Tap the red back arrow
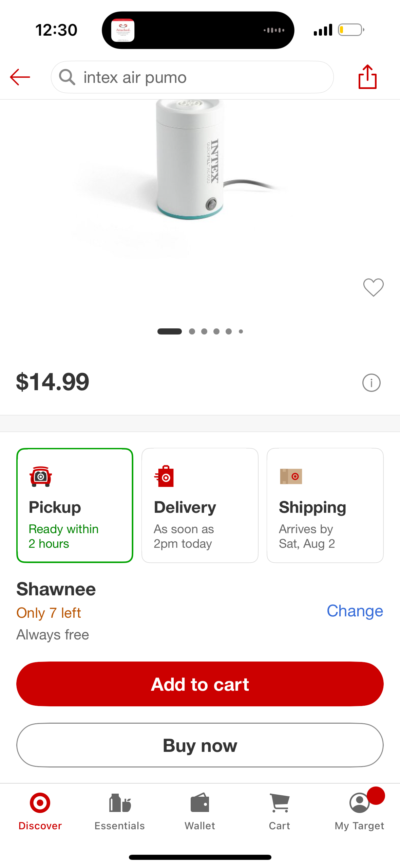Viewport: 400px width, 868px height. pos(20,77)
